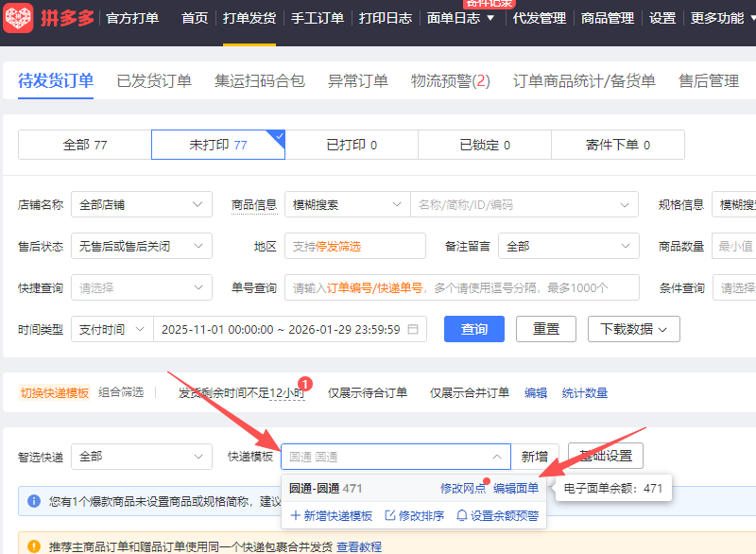The height and width of the screenshot is (554, 756).
Task: Select the 未打印 77 status filter
Action: click(218, 145)
